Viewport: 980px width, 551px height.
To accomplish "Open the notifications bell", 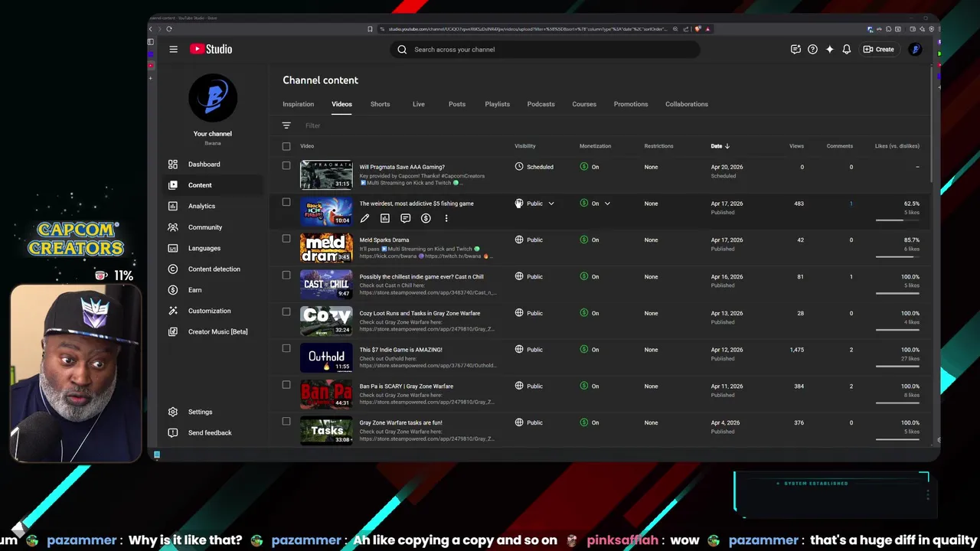I will (x=846, y=50).
